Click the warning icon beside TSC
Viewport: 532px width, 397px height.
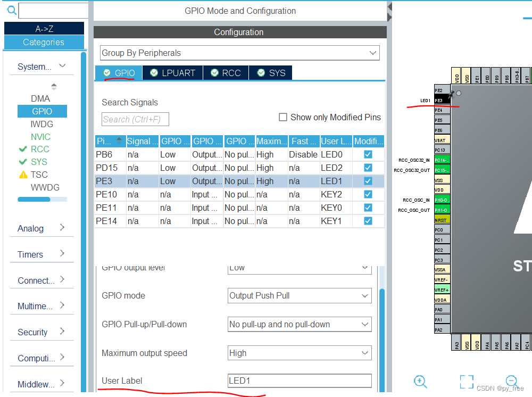pos(23,175)
